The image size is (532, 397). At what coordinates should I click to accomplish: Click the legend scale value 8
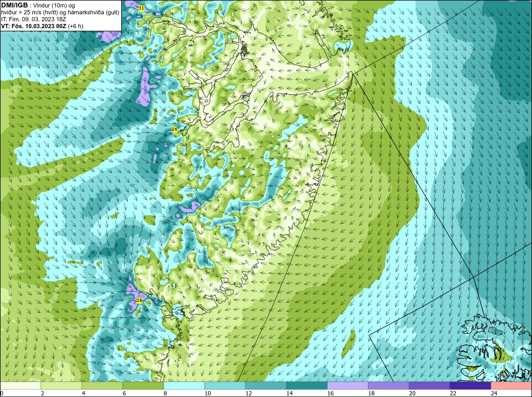click(165, 393)
